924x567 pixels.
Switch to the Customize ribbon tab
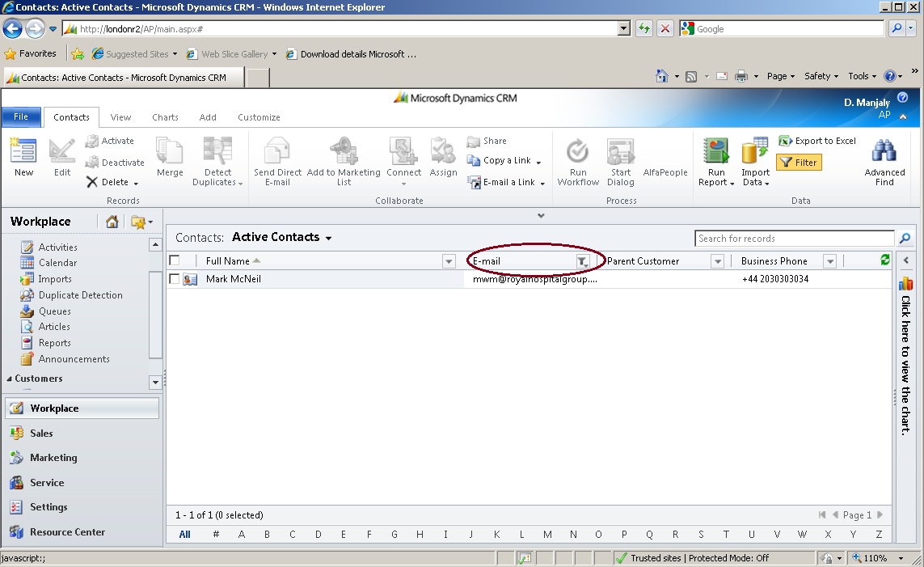[x=259, y=117]
